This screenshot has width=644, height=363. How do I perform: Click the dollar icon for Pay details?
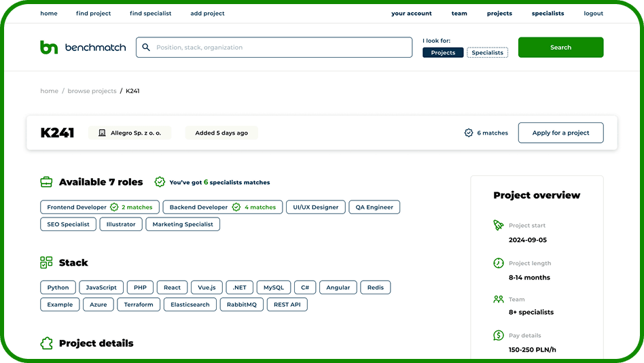click(x=499, y=335)
